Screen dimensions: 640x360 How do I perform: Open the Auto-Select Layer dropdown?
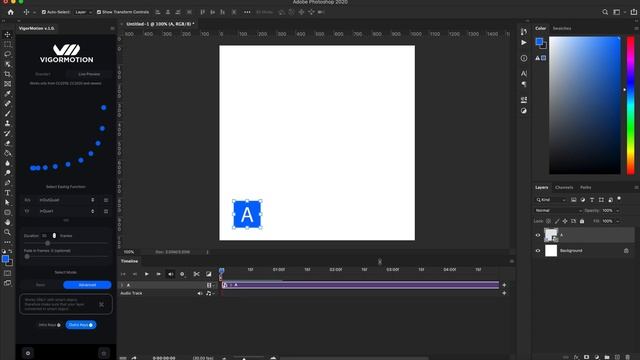click(83, 12)
